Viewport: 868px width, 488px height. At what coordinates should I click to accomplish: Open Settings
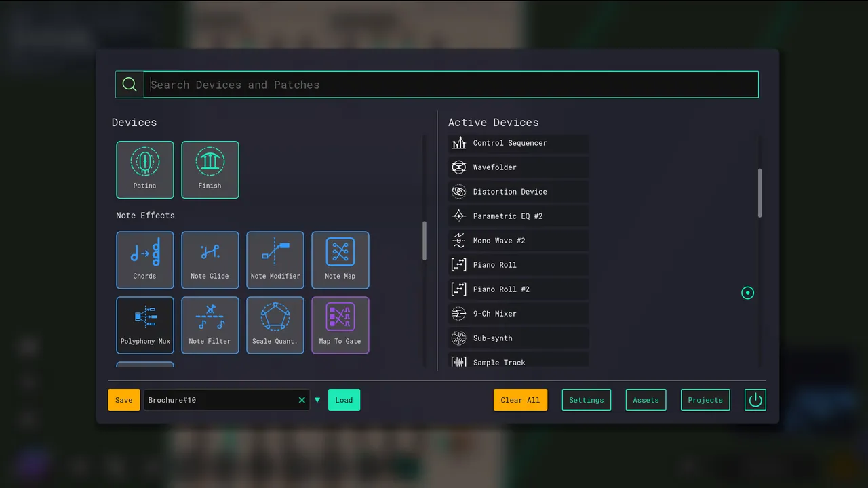point(587,400)
